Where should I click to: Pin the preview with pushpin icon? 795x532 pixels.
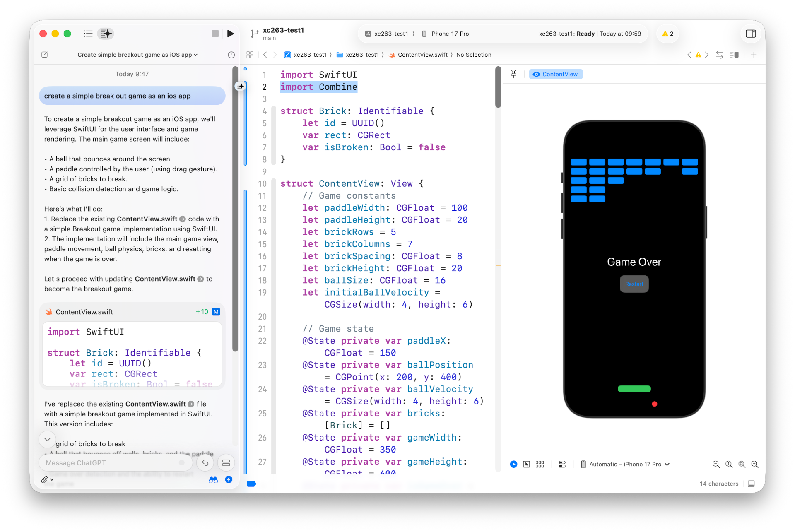513,74
